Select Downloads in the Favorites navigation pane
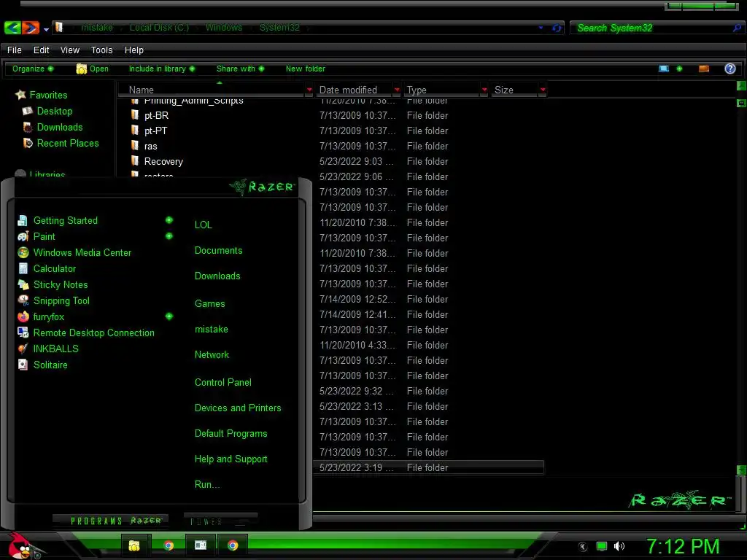The height and width of the screenshot is (560, 747). click(x=60, y=127)
